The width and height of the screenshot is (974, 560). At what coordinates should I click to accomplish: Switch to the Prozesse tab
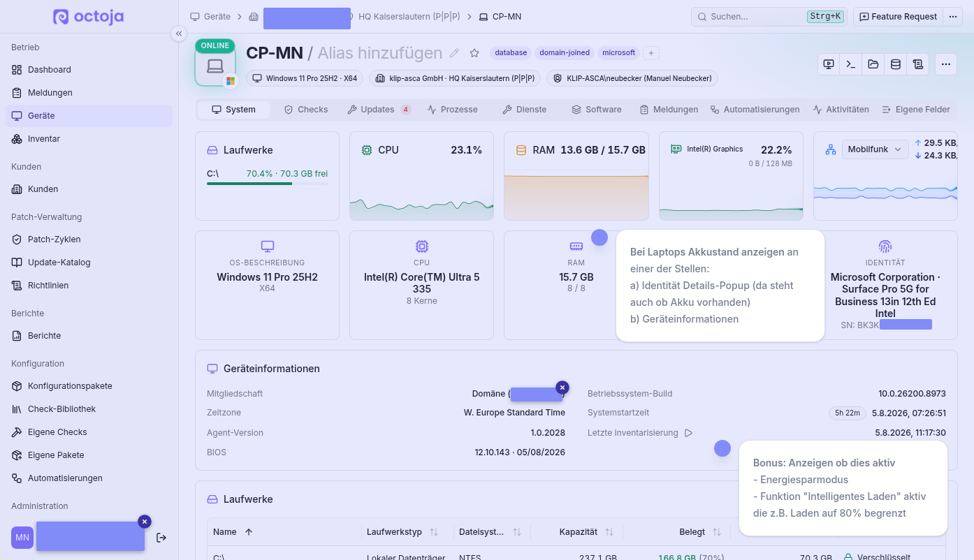[x=453, y=110]
